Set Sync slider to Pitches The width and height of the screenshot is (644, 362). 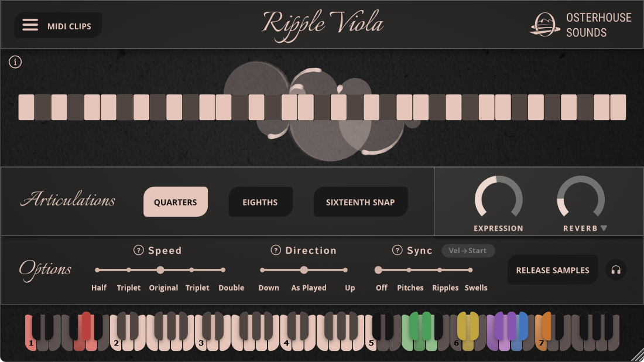point(409,270)
